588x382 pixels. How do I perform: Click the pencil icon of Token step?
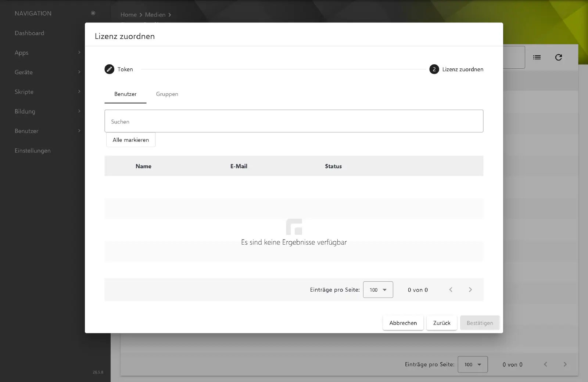[109, 69]
